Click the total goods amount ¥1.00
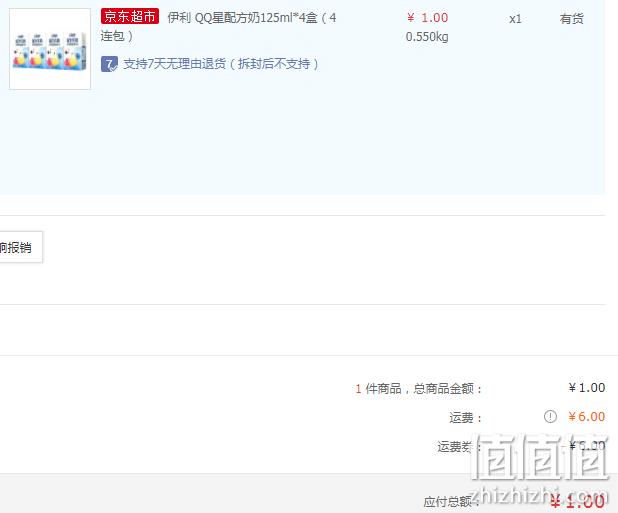The height and width of the screenshot is (513, 618). click(586, 388)
